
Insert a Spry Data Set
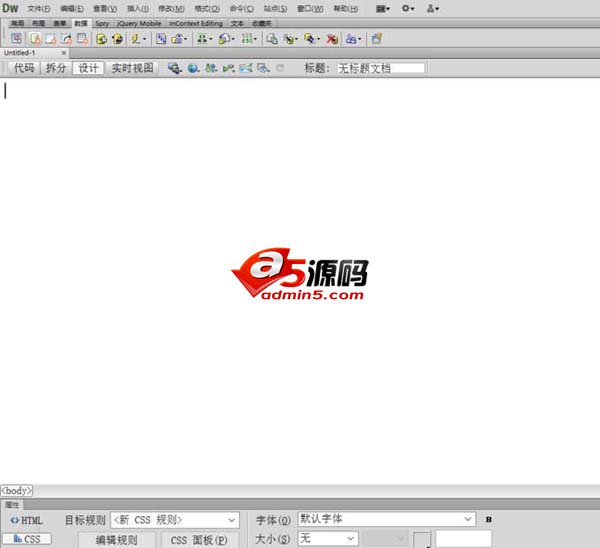[35, 39]
